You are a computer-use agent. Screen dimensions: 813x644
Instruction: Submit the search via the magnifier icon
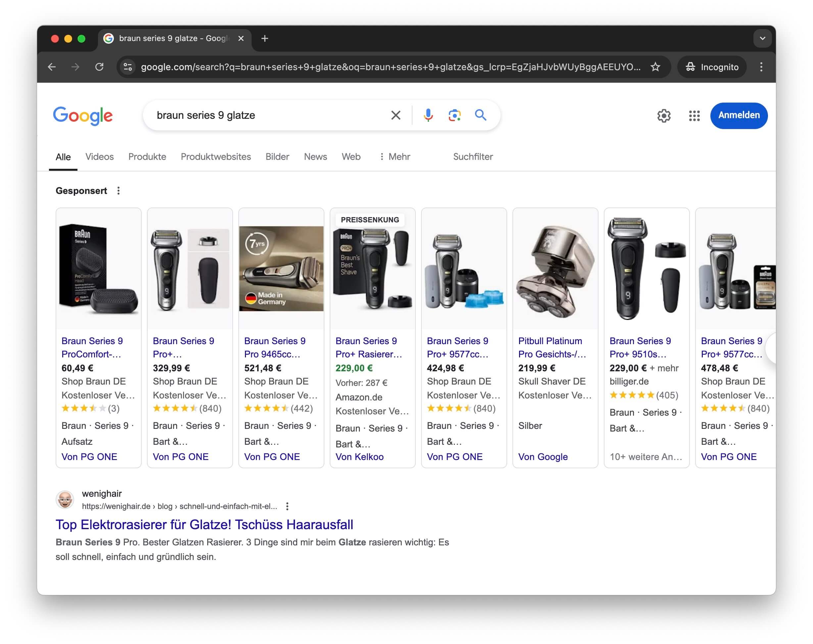480,115
